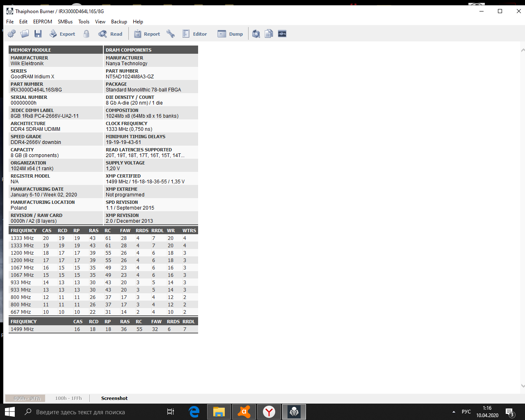
Task: Click the Standard Monolithic 78-ball FBGA value
Action: (x=143, y=90)
